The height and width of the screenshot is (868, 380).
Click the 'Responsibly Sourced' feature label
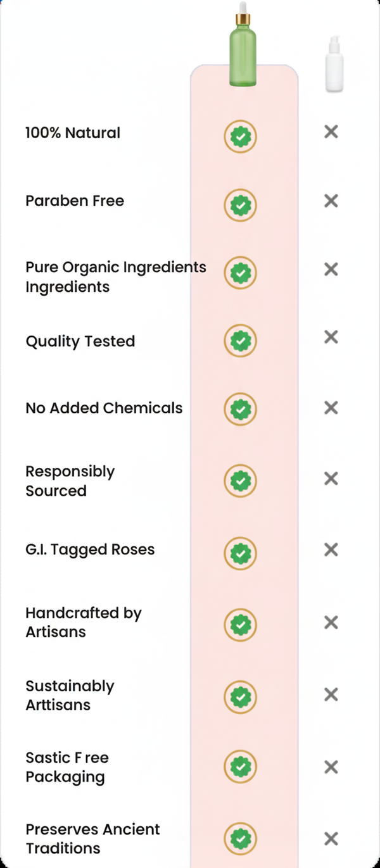click(x=70, y=481)
